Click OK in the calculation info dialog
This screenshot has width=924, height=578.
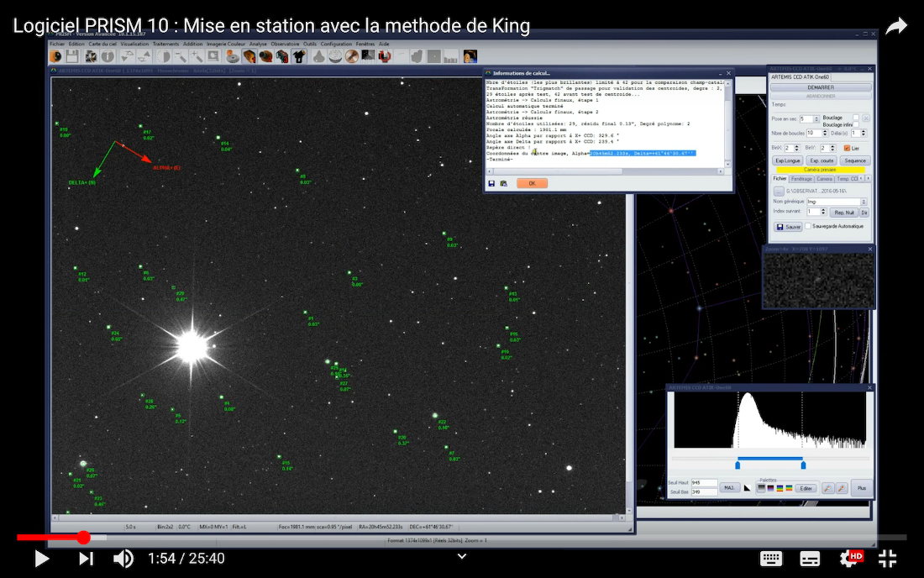pos(532,183)
